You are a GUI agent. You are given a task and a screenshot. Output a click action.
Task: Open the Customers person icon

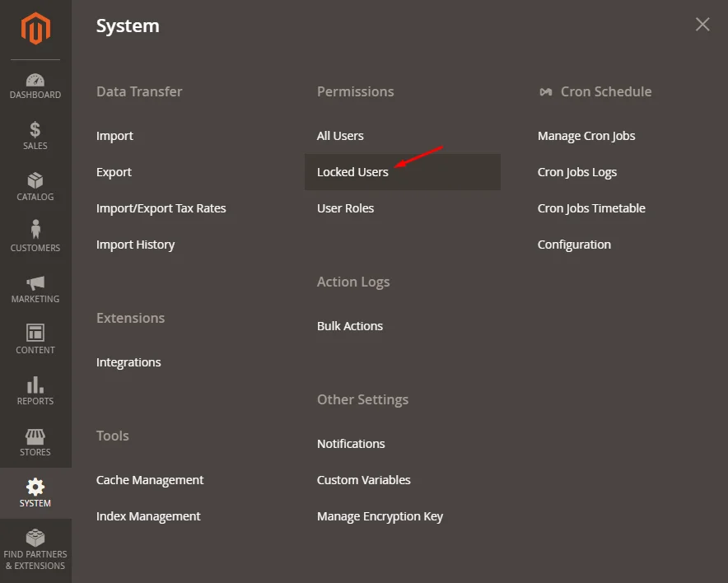coord(35,231)
